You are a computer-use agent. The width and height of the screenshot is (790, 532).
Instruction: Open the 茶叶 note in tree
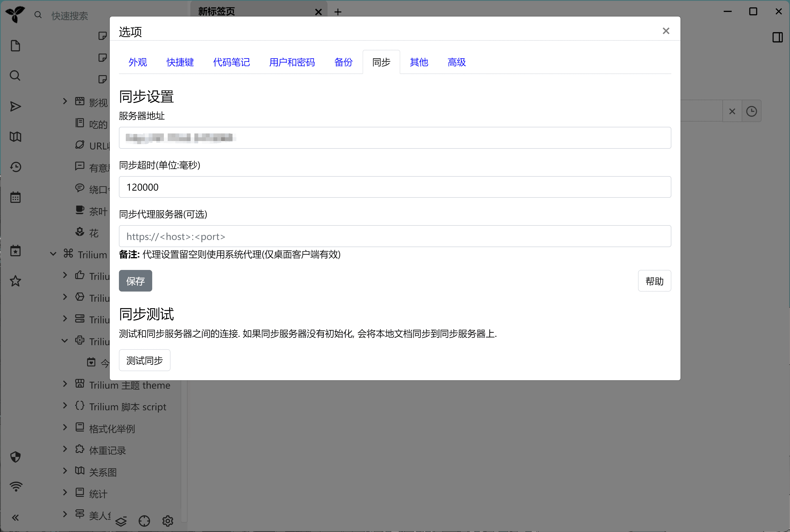98,211
